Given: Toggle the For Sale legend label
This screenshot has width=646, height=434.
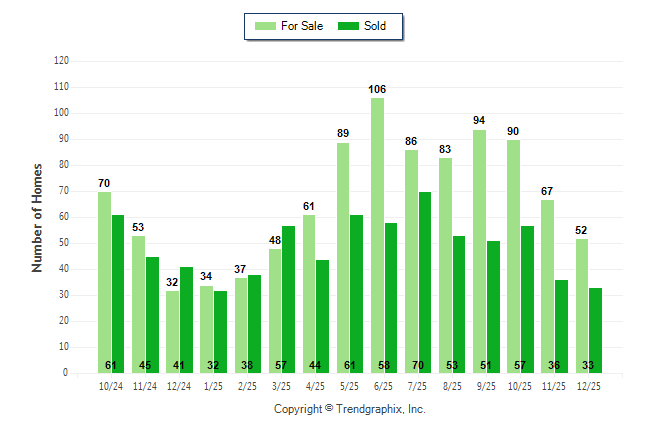Looking at the screenshot, I should 302,26.
